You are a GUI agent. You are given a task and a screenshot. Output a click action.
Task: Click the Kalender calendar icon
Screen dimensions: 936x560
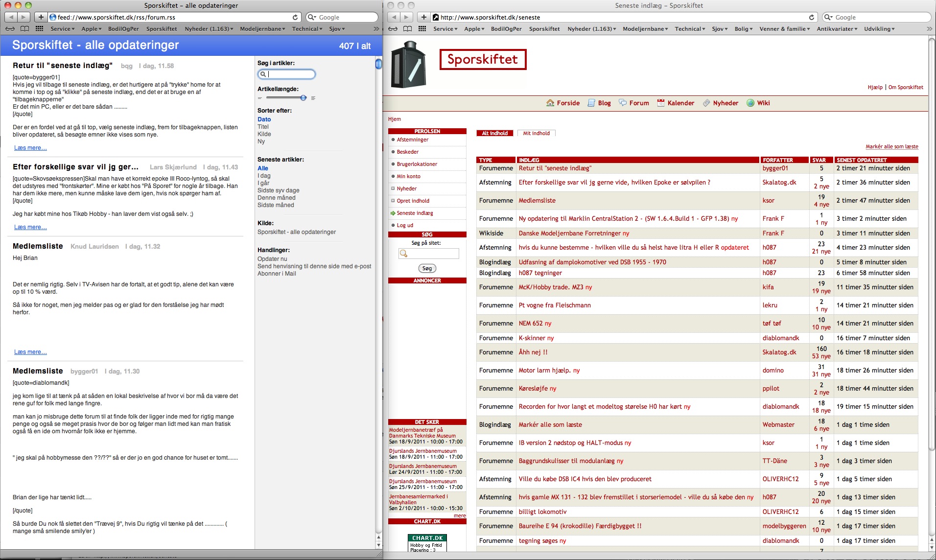(x=661, y=103)
